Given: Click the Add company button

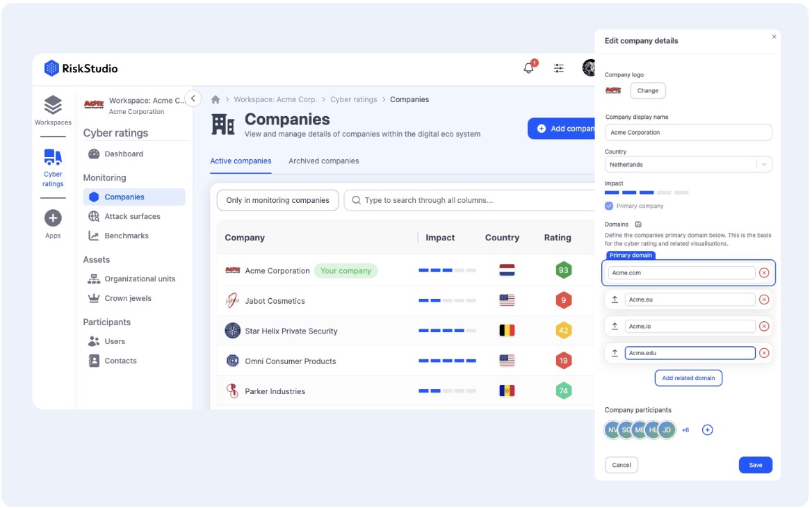Looking at the screenshot, I should [561, 129].
